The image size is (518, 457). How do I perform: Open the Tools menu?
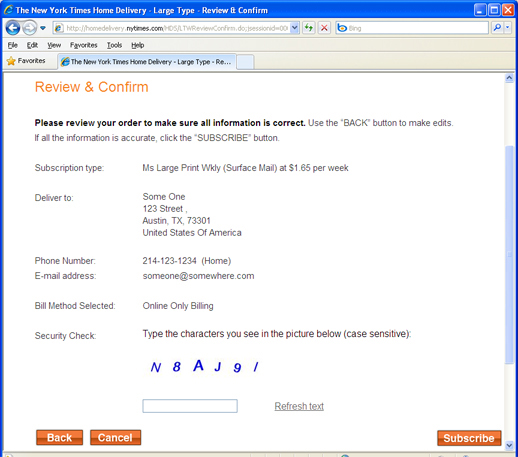point(114,45)
